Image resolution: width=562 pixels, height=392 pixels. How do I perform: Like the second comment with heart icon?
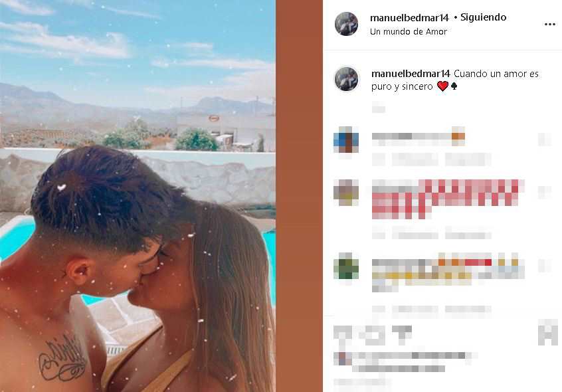pyautogui.click(x=545, y=193)
